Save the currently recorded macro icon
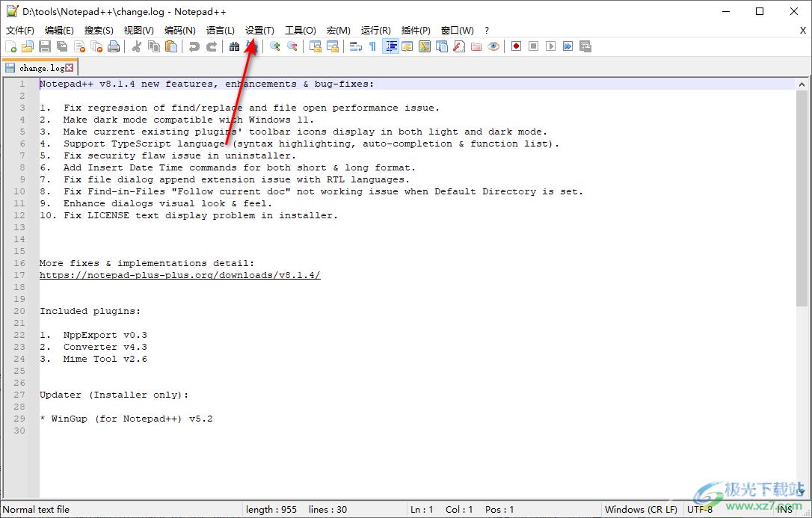Image resolution: width=812 pixels, height=518 pixels. [x=585, y=46]
